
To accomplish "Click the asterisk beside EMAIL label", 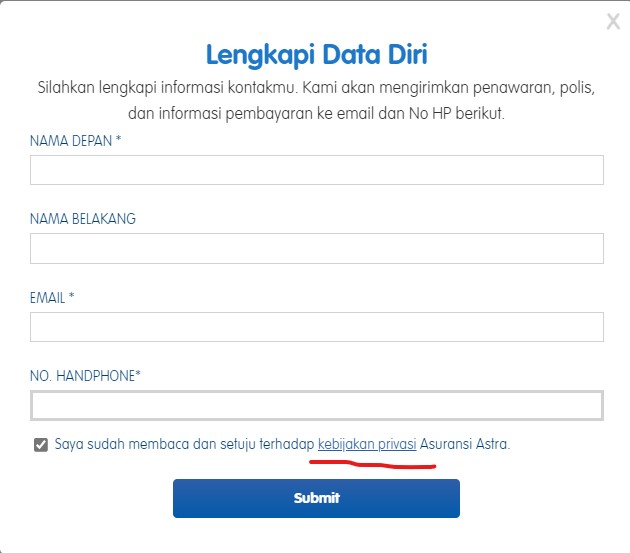I will 72,295.
